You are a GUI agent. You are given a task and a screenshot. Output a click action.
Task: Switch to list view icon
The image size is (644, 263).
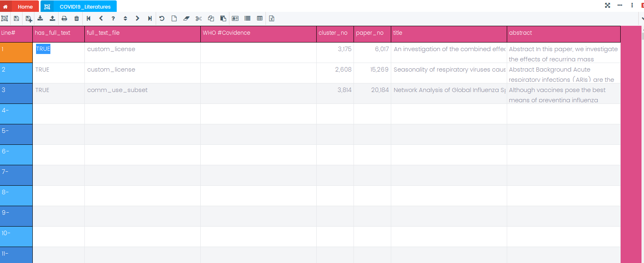click(247, 18)
